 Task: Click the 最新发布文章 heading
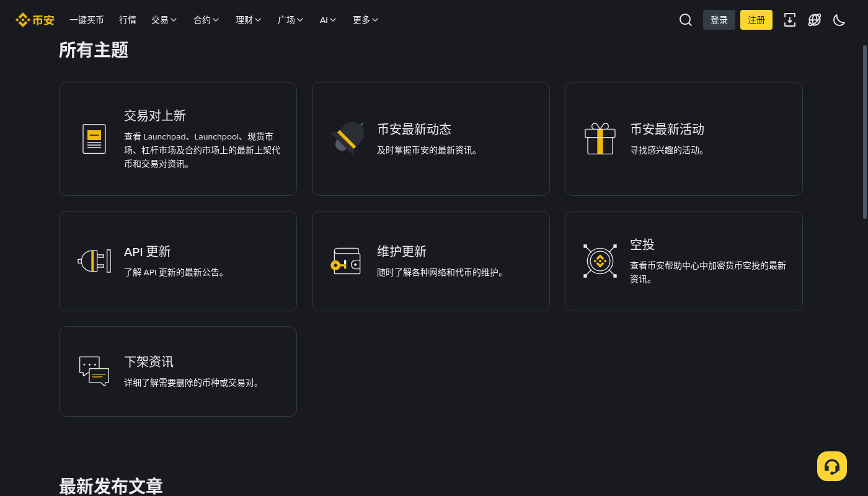tap(111, 486)
